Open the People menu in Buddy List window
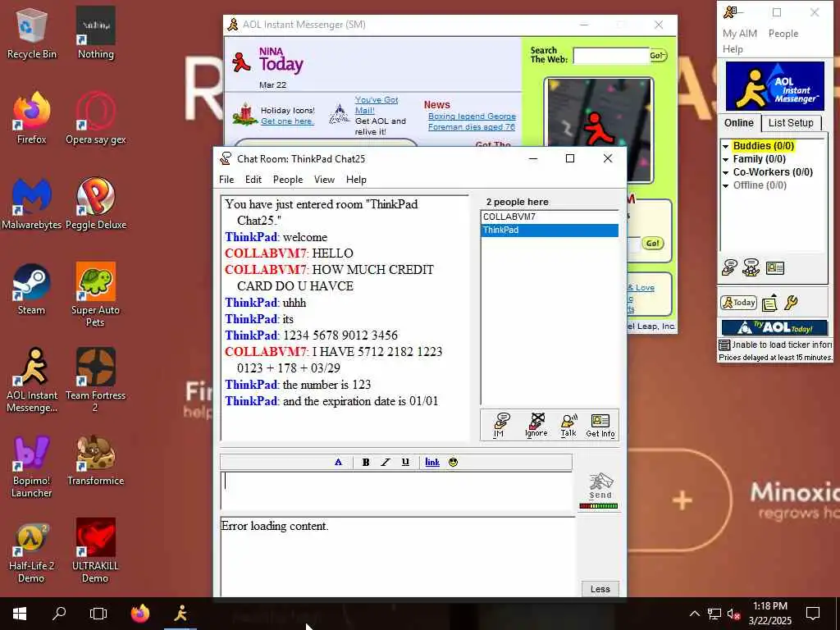Screen dimensions: 840x630 [783, 33]
